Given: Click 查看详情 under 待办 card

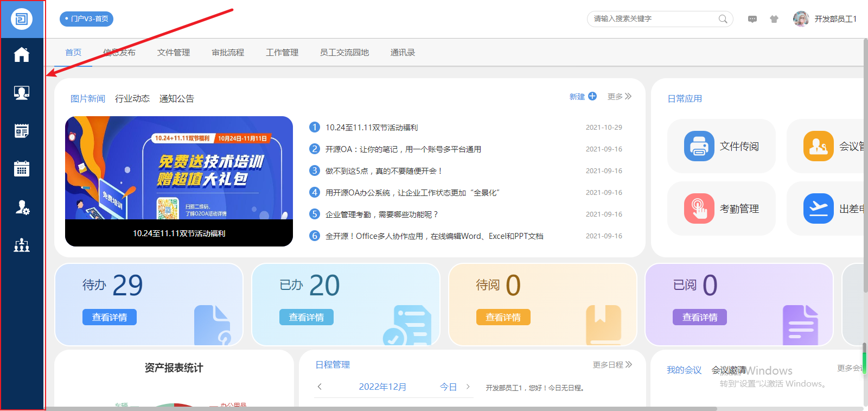Looking at the screenshot, I should coord(110,317).
